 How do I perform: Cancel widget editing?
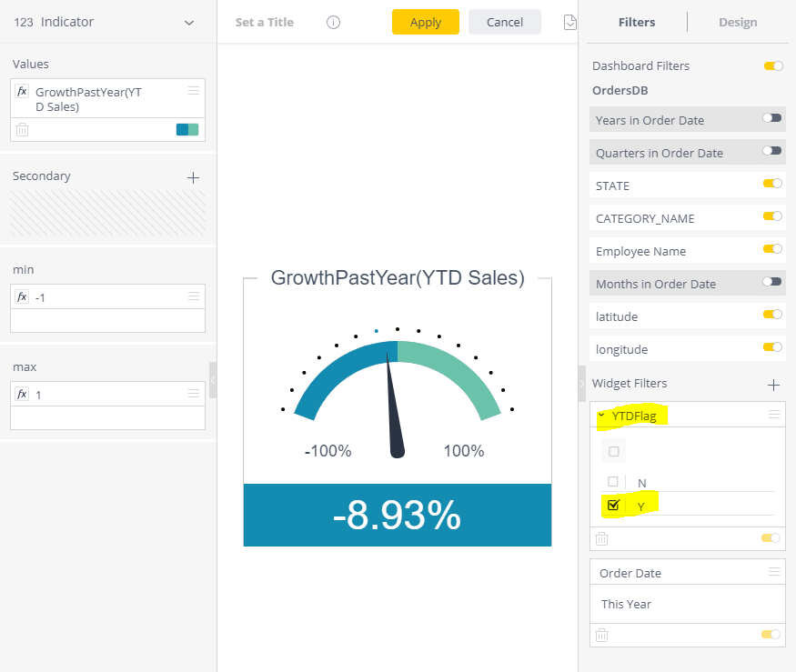pyautogui.click(x=505, y=22)
